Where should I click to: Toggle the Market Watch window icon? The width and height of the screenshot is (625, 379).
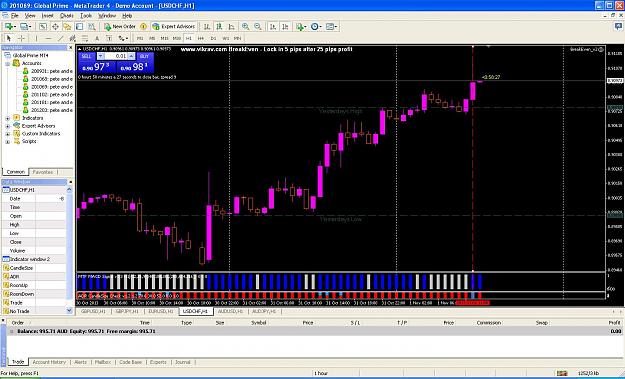tap(43, 26)
